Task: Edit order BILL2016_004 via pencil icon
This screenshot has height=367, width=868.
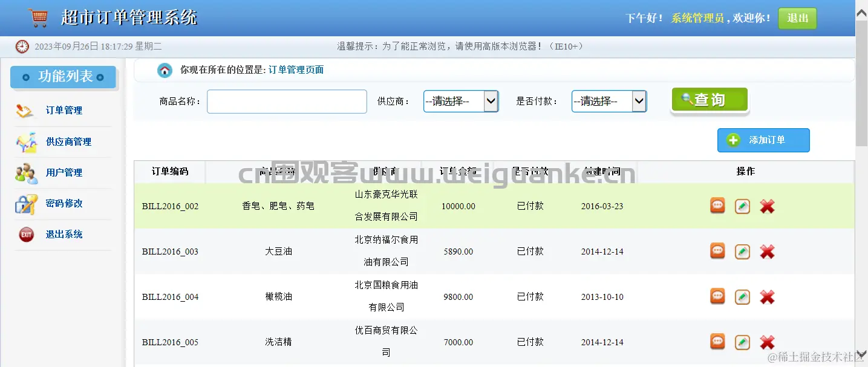Action: pos(742,297)
